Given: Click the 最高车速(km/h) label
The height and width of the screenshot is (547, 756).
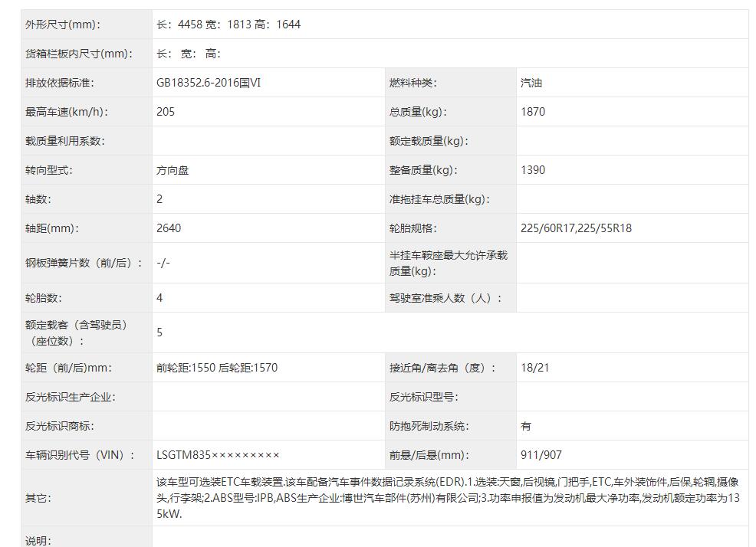Looking at the screenshot, I should point(67,112).
